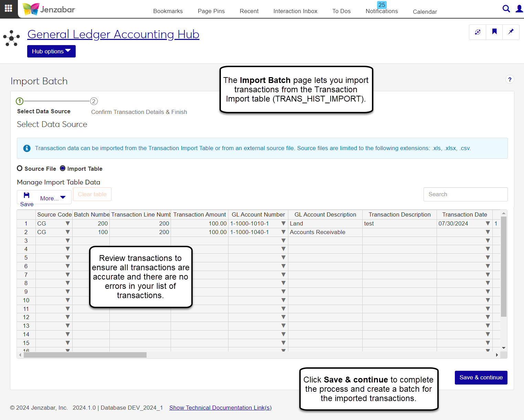The width and height of the screenshot is (524, 420).
Task: Click the search magnifier icon
Action: [x=506, y=9]
